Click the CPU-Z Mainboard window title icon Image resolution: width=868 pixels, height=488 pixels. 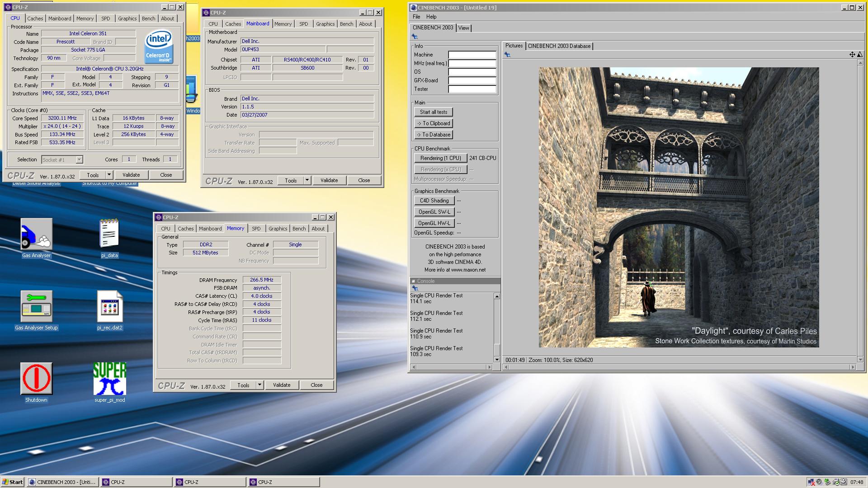pyautogui.click(x=206, y=13)
